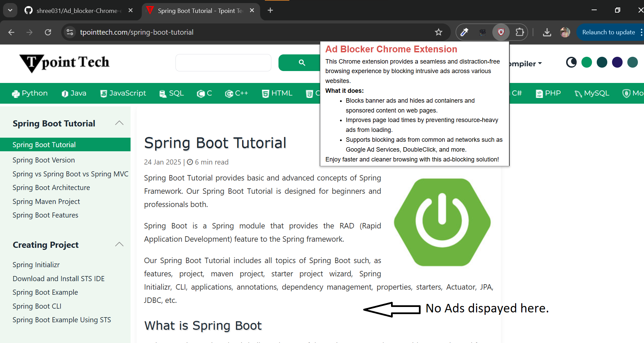Image resolution: width=644 pixels, height=343 pixels.
Task: Open the color picker eyedropper extension
Action: pyautogui.click(x=464, y=32)
